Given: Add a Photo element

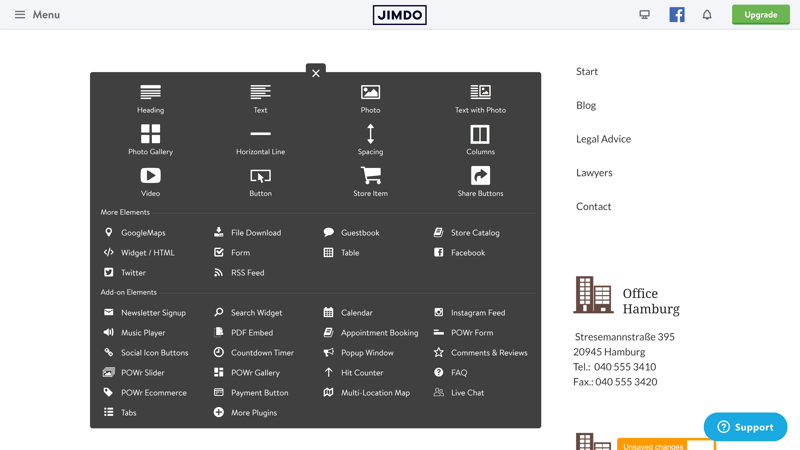Looking at the screenshot, I should pos(370,99).
